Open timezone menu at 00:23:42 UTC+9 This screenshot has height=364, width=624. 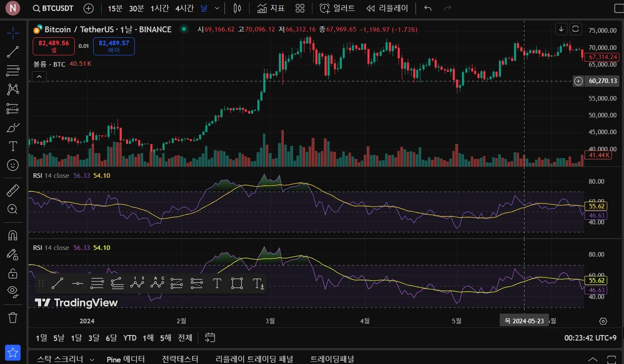pyautogui.click(x=590, y=338)
